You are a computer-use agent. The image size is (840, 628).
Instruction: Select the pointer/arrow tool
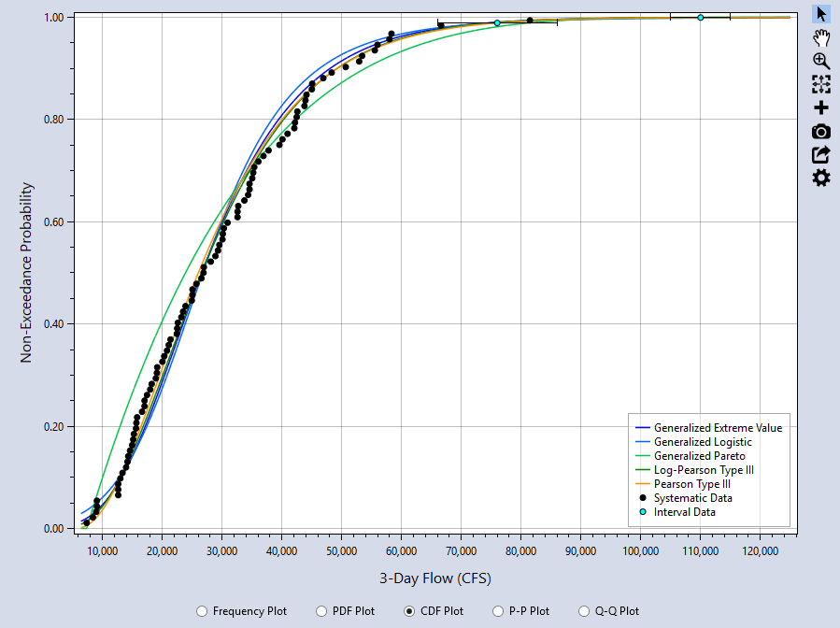pyautogui.click(x=819, y=15)
